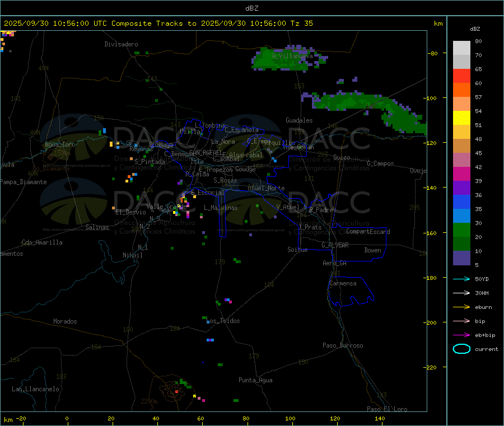
Task: Click the J_Prats map label
Action: [310, 227]
